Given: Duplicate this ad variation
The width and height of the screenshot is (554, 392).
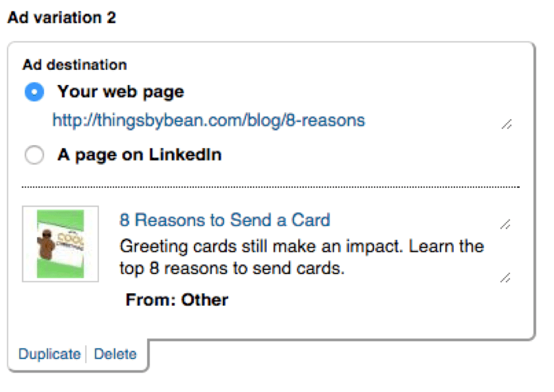Looking at the screenshot, I should coord(49,354).
